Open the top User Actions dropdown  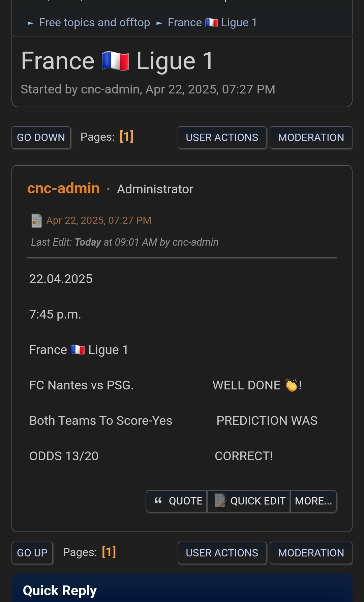tap(222, 138)
